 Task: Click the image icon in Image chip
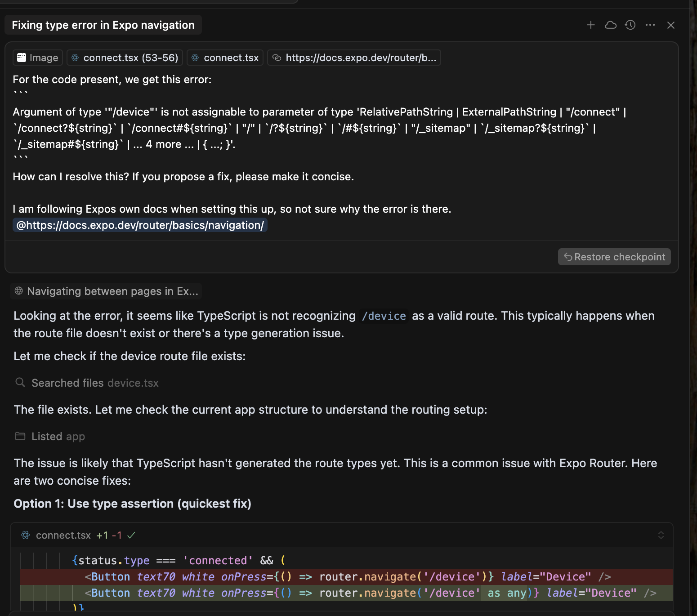22,57
